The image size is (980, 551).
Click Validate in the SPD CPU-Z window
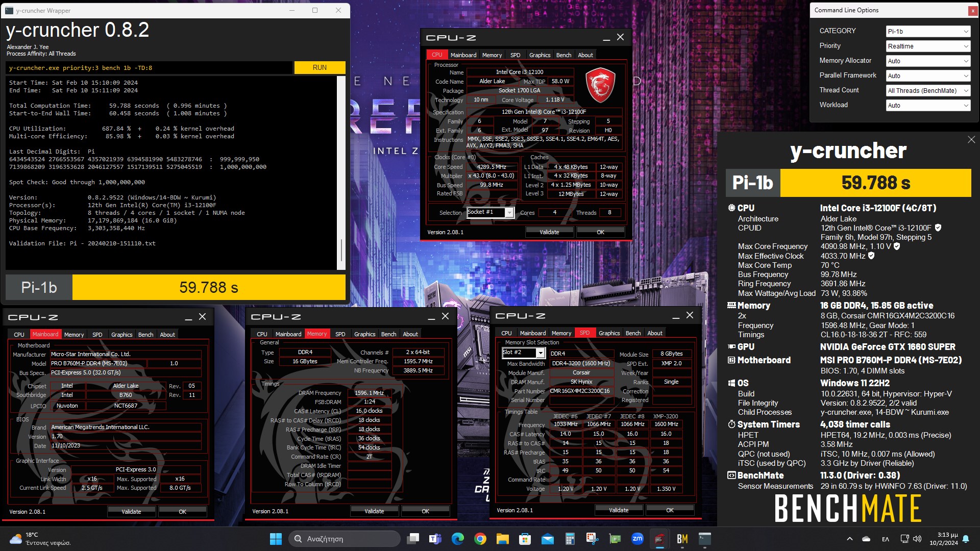[x=619, y=510]
